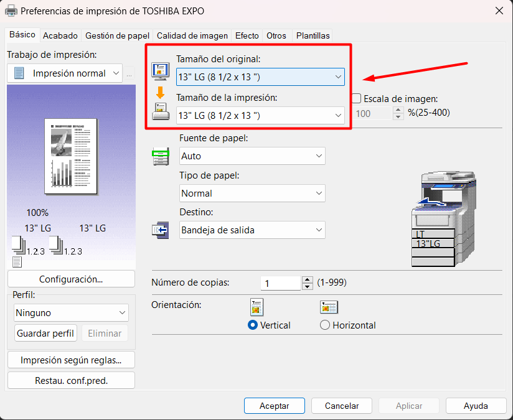Click the vertical orientation page icon
The image size is (513, 420).
(x=256, y=307)
